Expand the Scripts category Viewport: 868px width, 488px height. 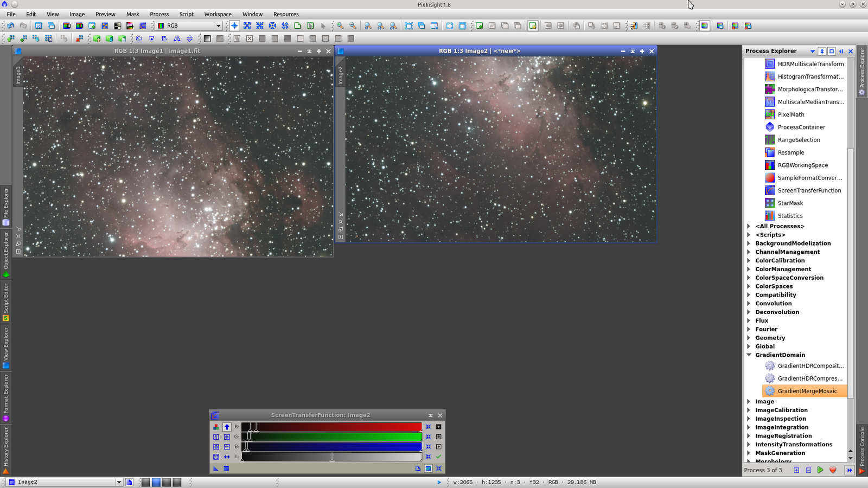pyautogui.click(x=749, y=235)
